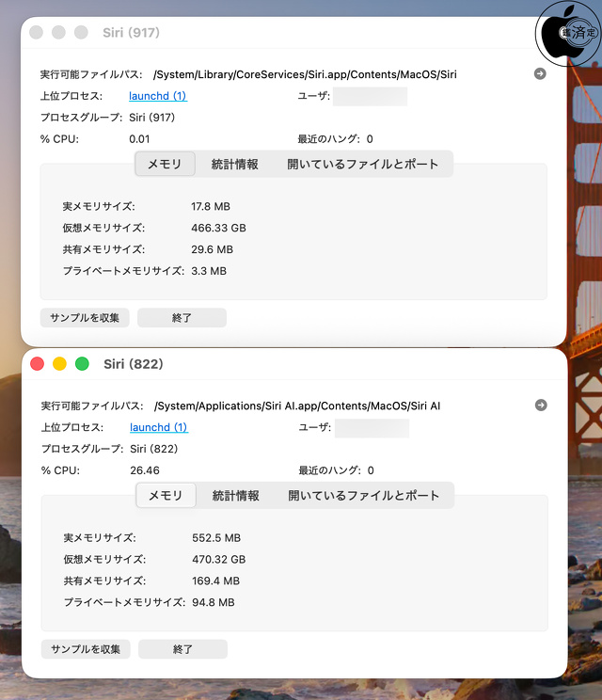Click the path /System/Library/CoreServices/Siri.app/Contents/MacOS/Siri
Screen dimensions: 602x700
305,74
